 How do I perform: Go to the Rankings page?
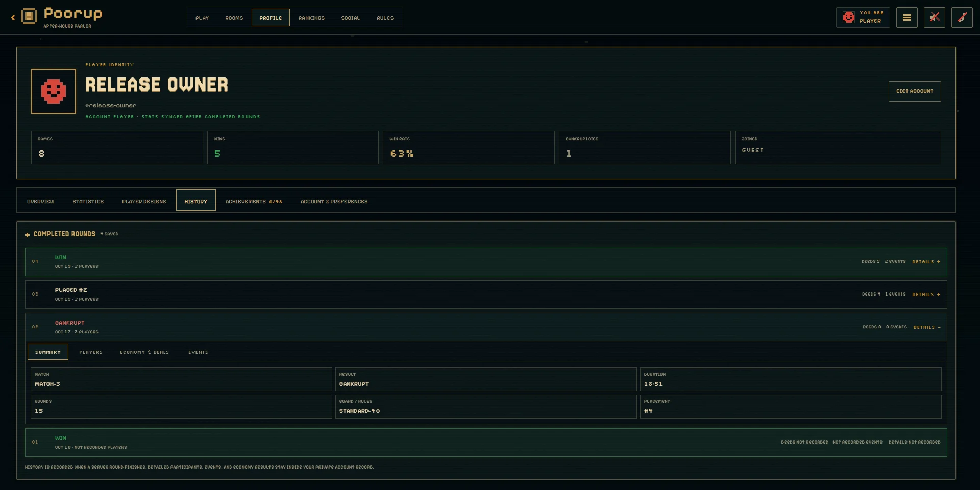pos(311,18)
